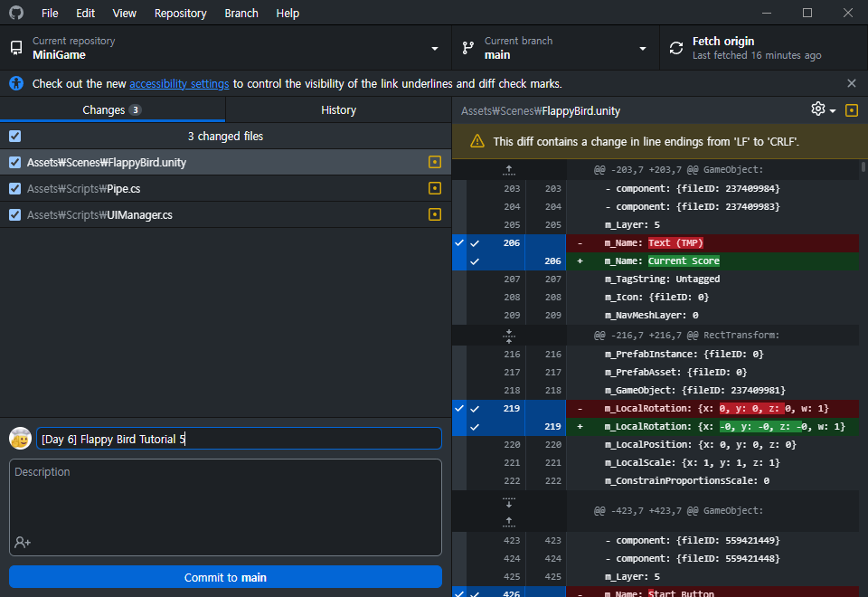The image size is (868, 597).
Task: Click '3 changed files' label
Action: click(x=225, y=137)
